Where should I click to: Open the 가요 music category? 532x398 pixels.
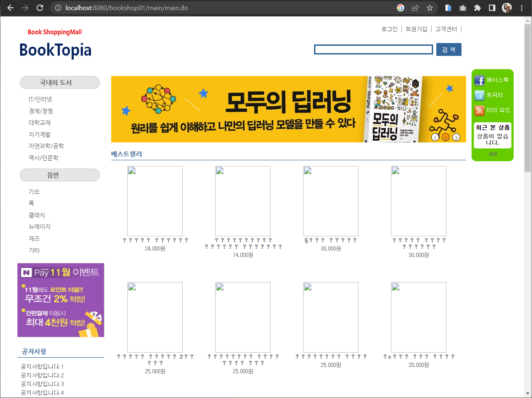(34, 192)
